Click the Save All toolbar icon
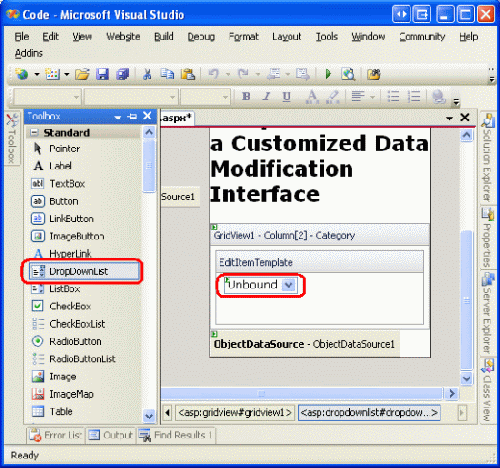The width and height of the screenshot is (500, 468). [x=122, y=74]
